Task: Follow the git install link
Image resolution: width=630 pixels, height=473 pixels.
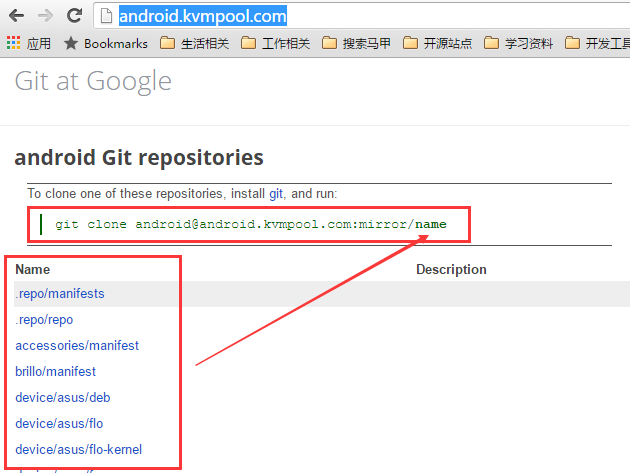Action: pos(276,194)
